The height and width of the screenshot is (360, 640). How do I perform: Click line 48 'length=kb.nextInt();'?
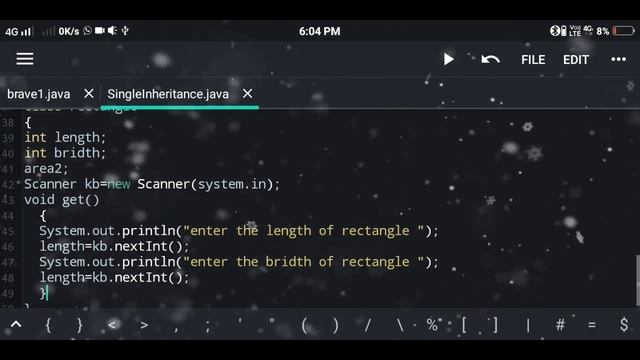(x=114, y=278)
